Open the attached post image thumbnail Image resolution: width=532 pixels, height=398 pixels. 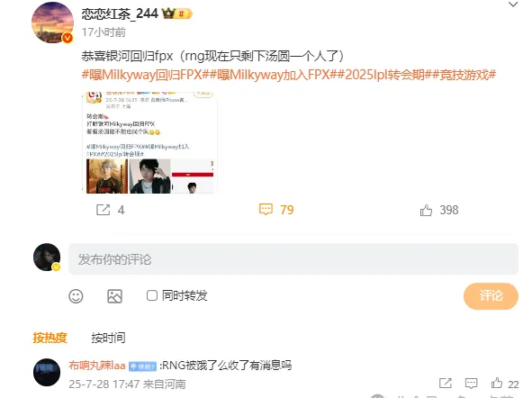click(x=149, y=142)
